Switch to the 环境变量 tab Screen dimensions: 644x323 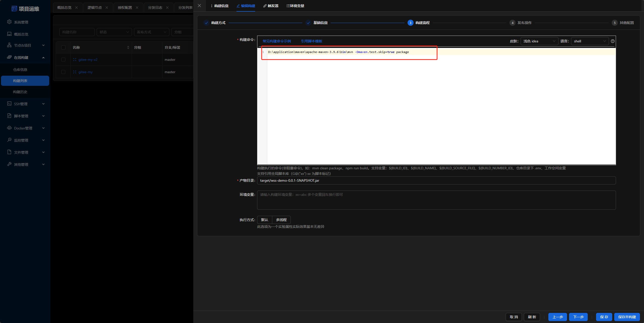(295, 6)
